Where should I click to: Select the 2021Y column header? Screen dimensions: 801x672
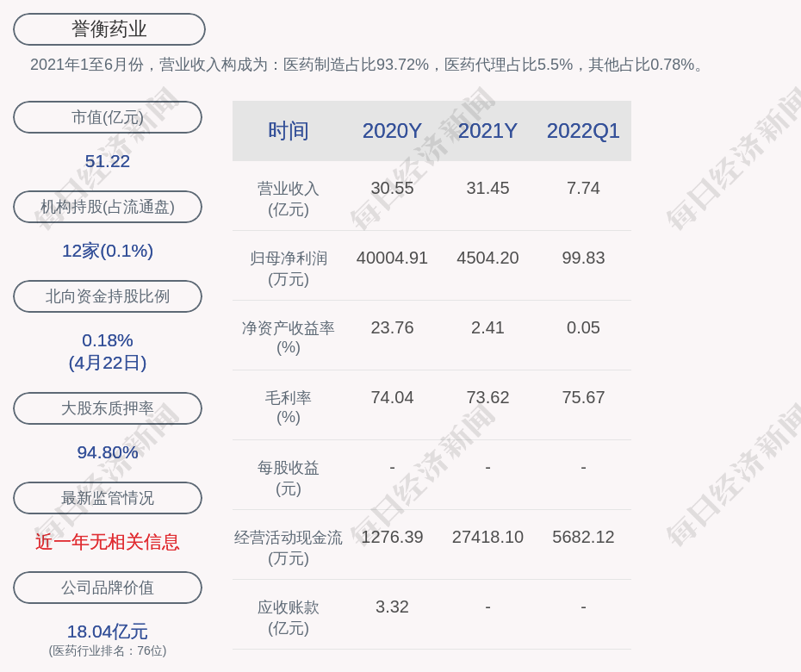487,131
